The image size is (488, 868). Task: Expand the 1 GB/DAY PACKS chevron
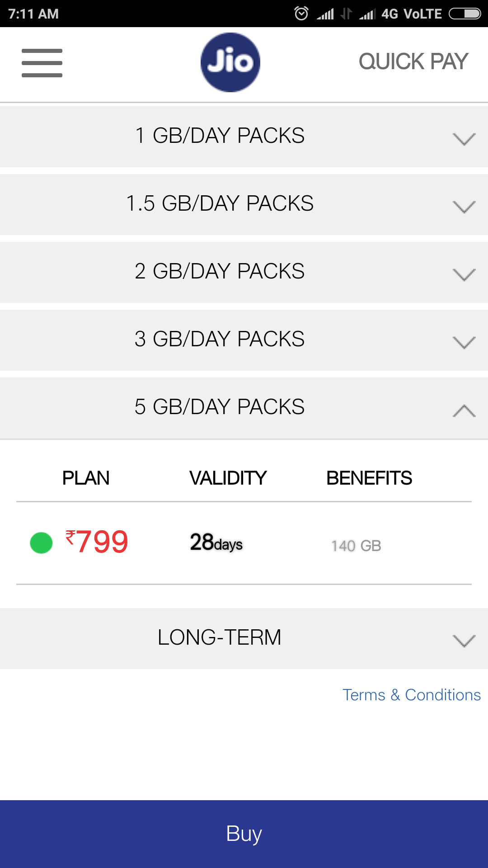(464, 139)
